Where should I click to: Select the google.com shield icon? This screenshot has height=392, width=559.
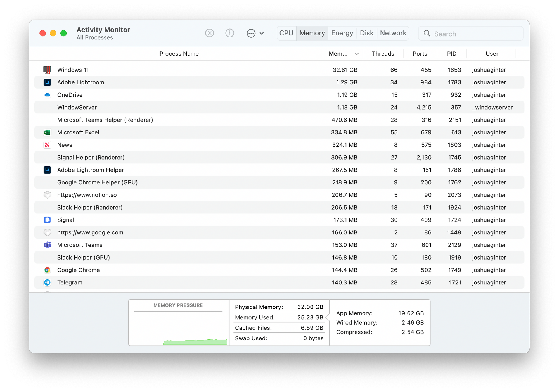tap(47, 232)
